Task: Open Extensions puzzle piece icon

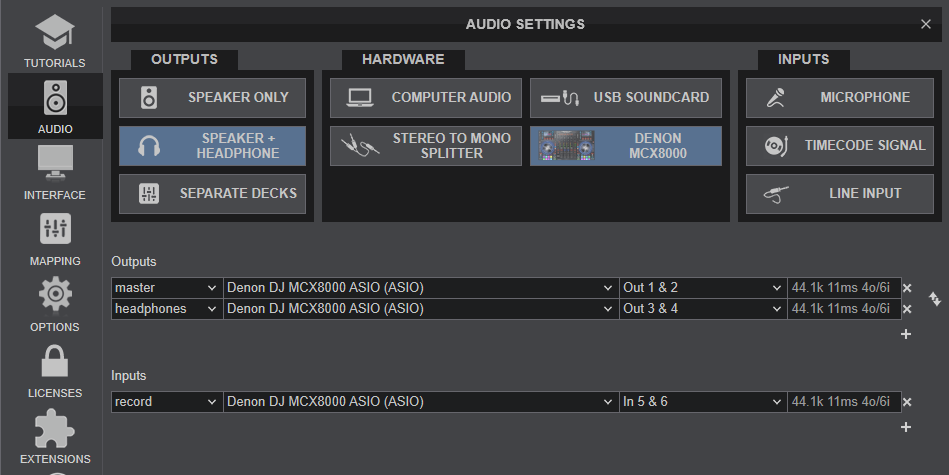Action: 54,435
